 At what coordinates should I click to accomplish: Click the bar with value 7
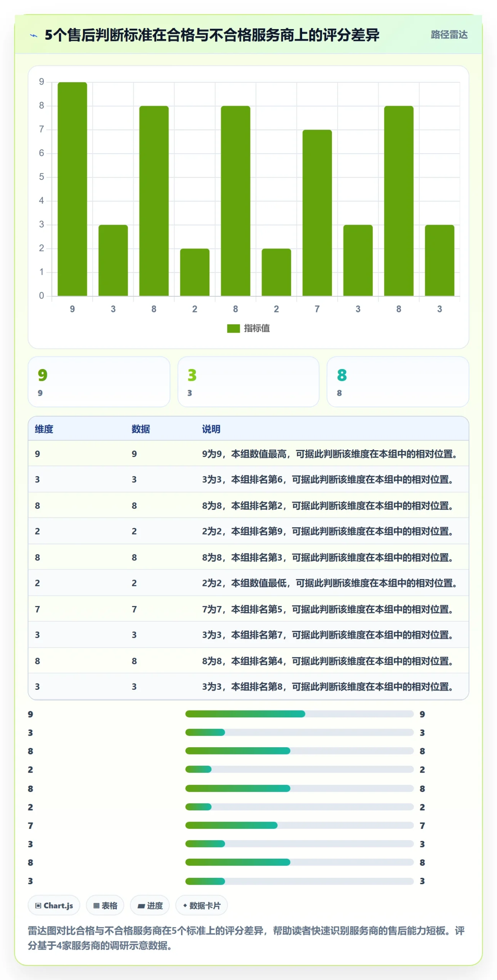tap(317, 212)
